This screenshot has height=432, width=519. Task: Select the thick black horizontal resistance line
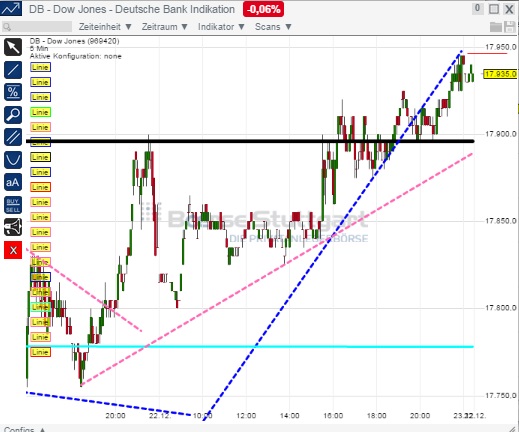pos(250,141)
